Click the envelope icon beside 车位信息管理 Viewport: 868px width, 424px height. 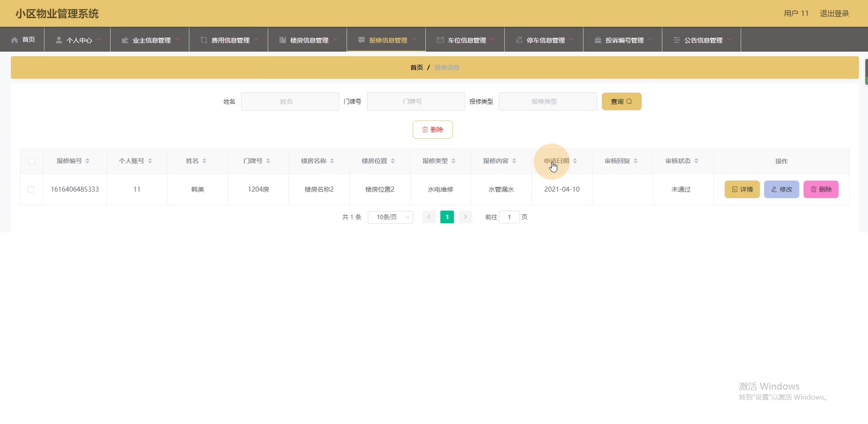tap(440, 40)
